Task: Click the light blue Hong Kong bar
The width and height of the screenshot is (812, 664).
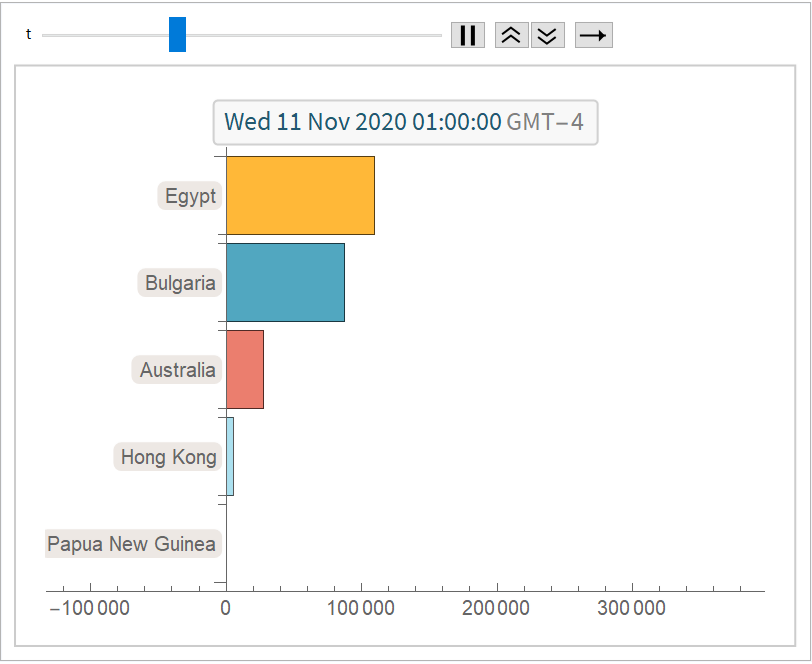Action: 230,457
